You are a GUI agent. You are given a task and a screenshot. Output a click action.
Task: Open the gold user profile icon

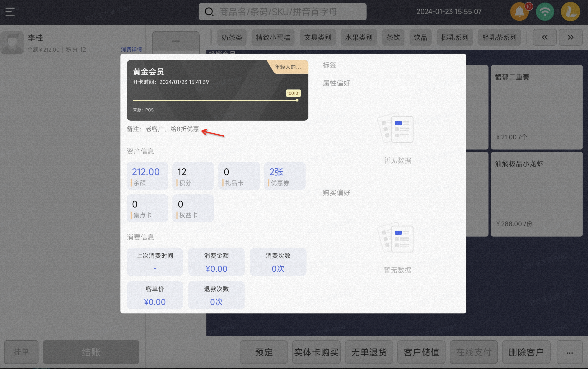tap(570, 12)
